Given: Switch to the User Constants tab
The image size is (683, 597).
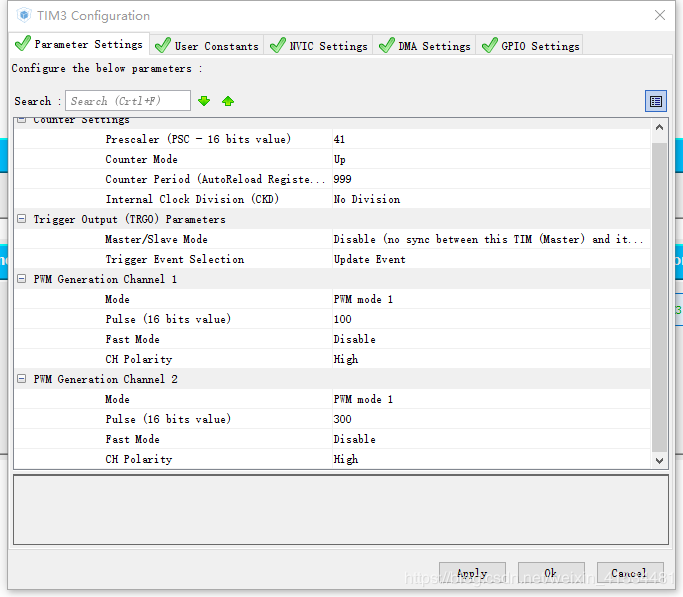Looking at the screenshot, I should click(207, 46).
